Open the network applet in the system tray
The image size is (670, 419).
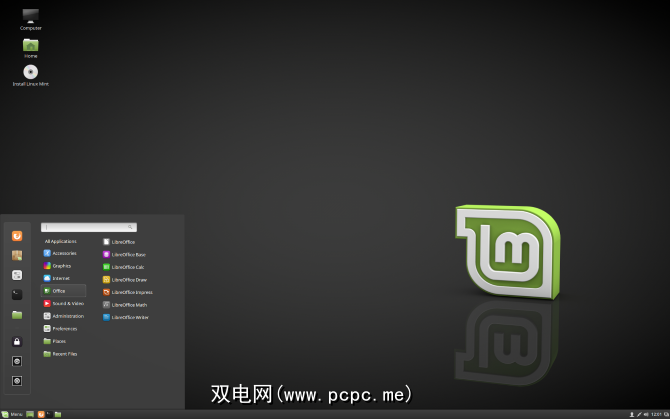coord(639,415)
